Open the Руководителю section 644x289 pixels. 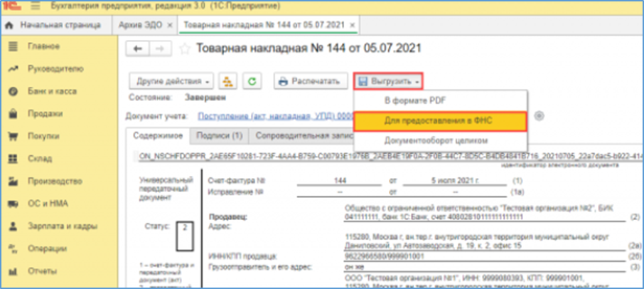pos(55,69)
